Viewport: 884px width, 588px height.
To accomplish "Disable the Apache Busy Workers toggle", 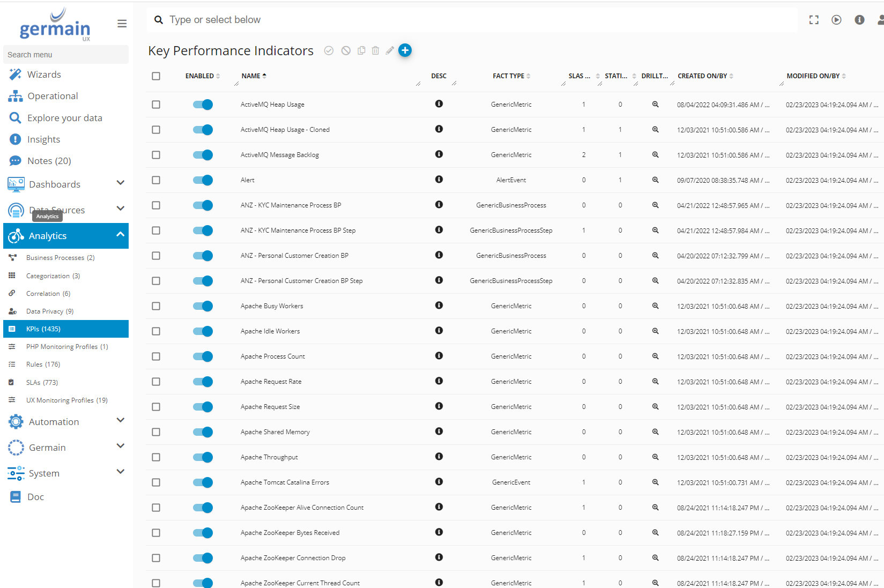I will click(203, 306).
